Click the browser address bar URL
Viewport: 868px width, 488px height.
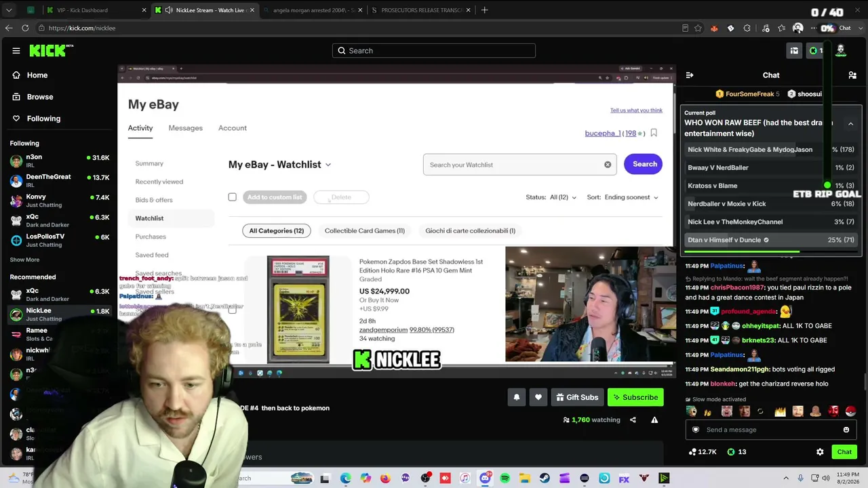82,28
